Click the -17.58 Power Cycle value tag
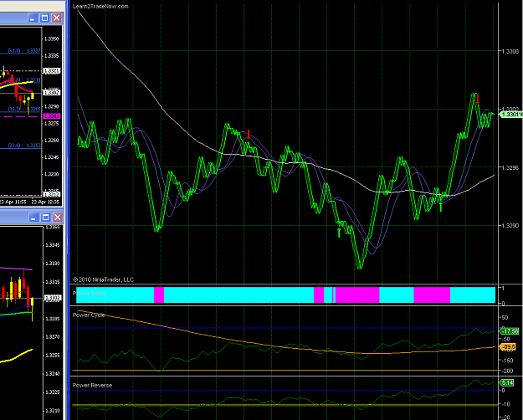This screenshot has height=420, width=523. pyautogui.click(x=510, y=331)
